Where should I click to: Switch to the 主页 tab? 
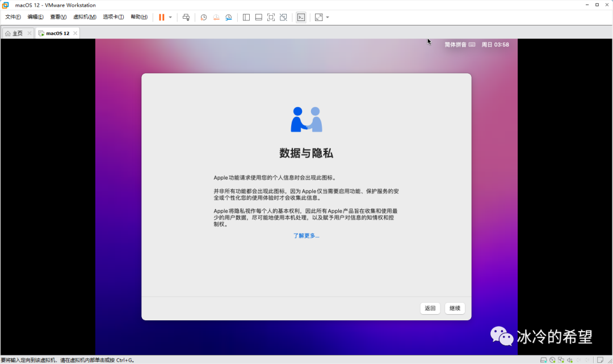tap(18, 33)
